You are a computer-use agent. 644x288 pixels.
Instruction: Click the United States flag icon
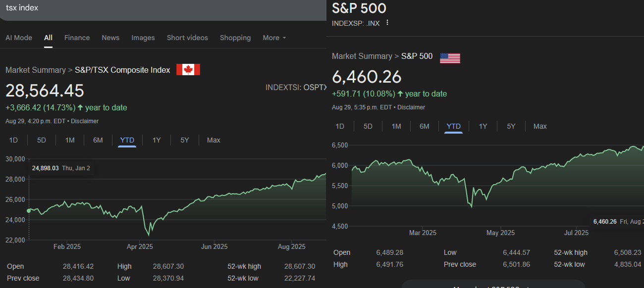coord(450,58)
